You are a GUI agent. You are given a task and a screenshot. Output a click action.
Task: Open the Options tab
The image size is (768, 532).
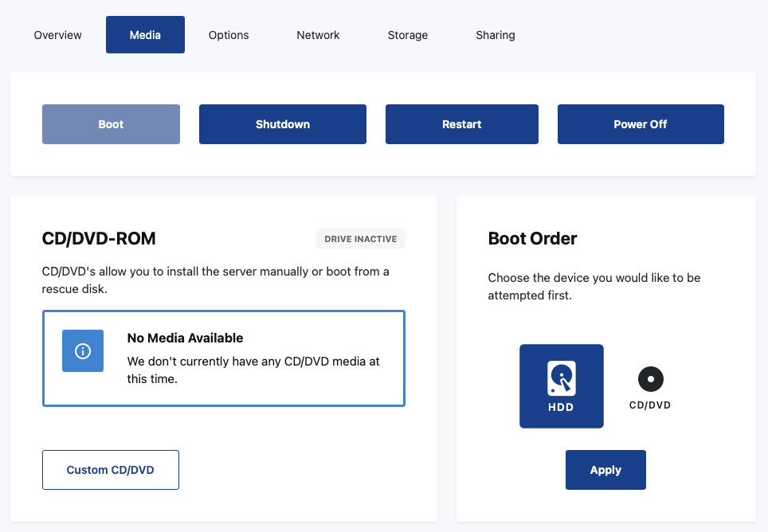click(x=229, y=35)
